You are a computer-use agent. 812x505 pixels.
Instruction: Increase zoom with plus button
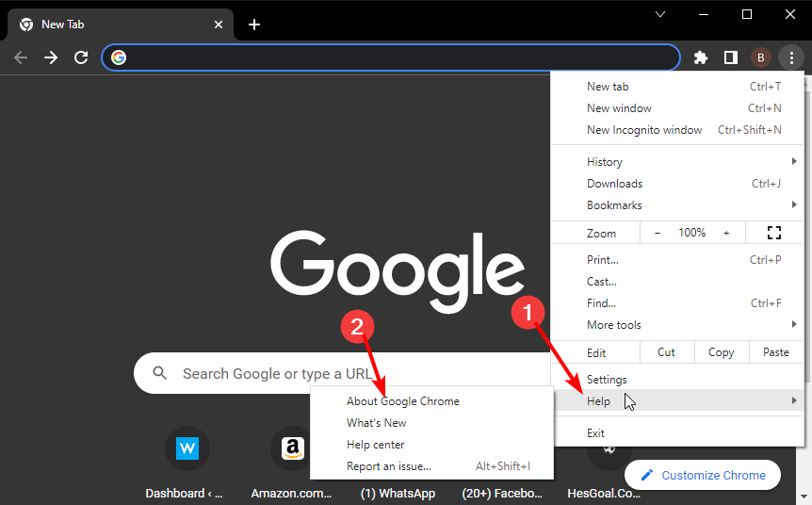(726, 233)
